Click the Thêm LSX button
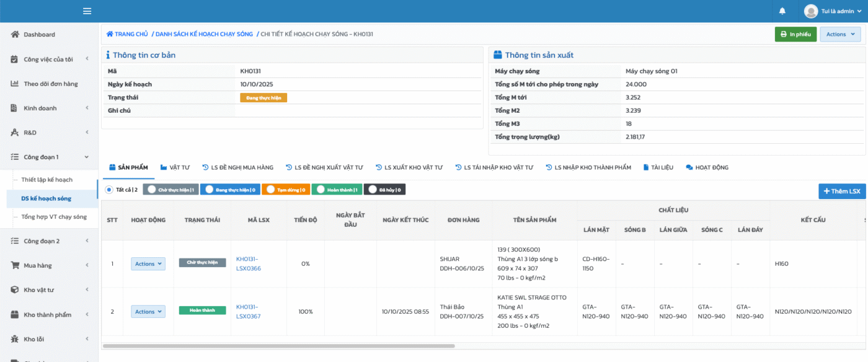The height and width of the screenshot is (362, 868). point(841,192)
